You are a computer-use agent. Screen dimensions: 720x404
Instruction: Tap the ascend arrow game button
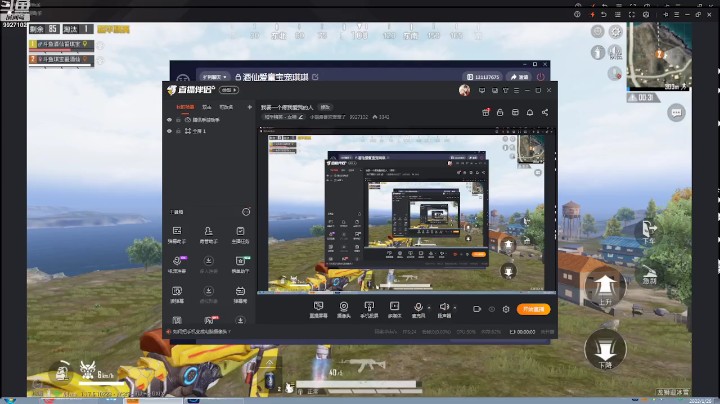[x=605, y=288]
